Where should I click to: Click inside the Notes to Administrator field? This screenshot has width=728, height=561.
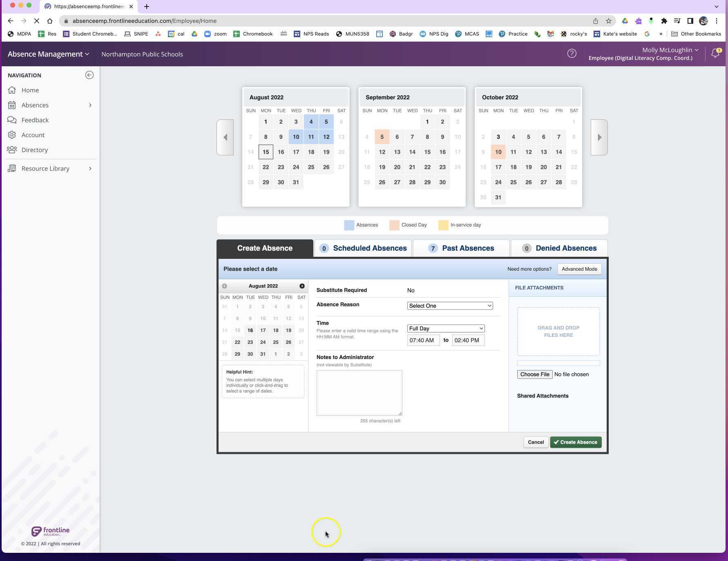[x=359, y=393]
